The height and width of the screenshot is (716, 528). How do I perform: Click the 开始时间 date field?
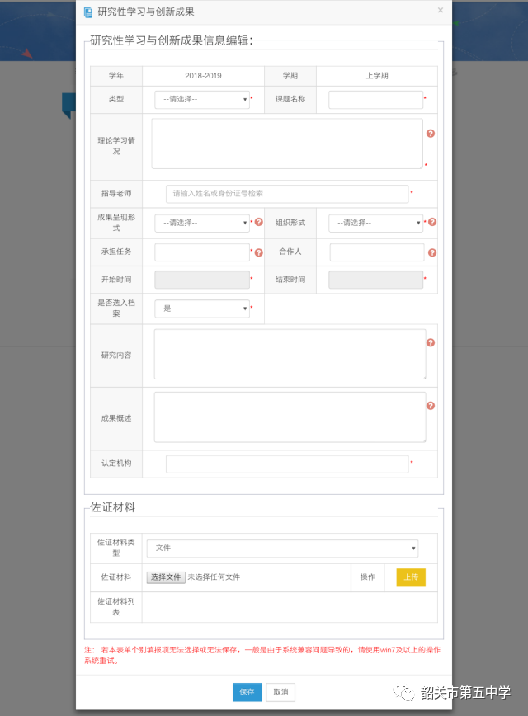[x=202, y=280]
